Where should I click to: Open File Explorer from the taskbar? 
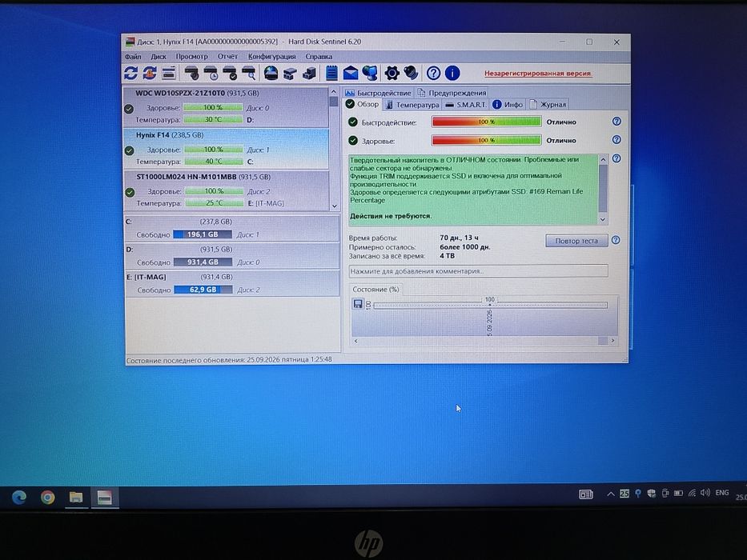click(x=76, y=497)
